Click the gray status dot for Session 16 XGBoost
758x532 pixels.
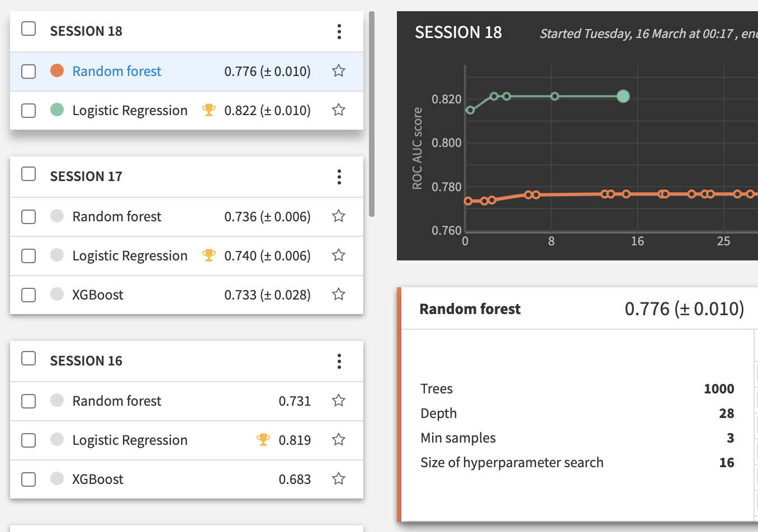click(57, 478)
